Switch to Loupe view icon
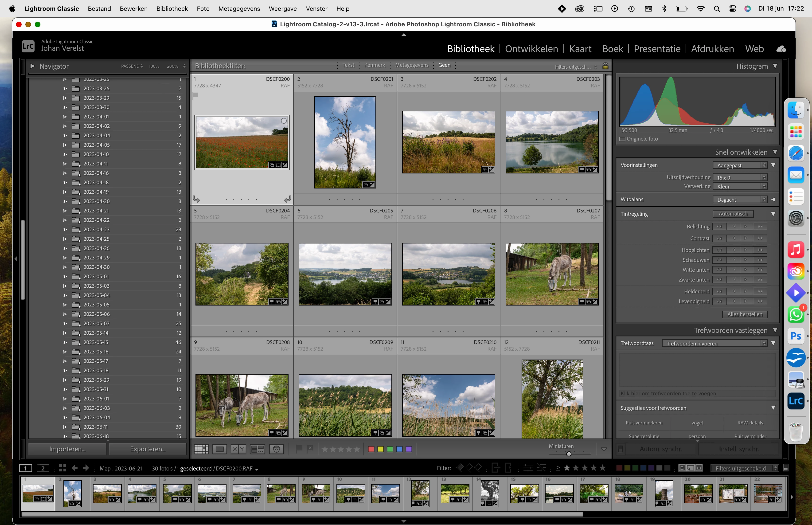 tap(219, 449)
